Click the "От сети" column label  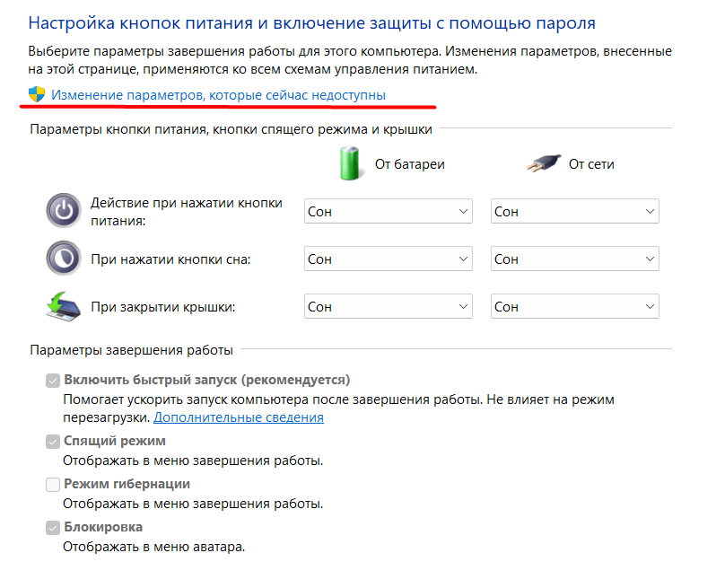pyautogui.click(x=591, y=164)
